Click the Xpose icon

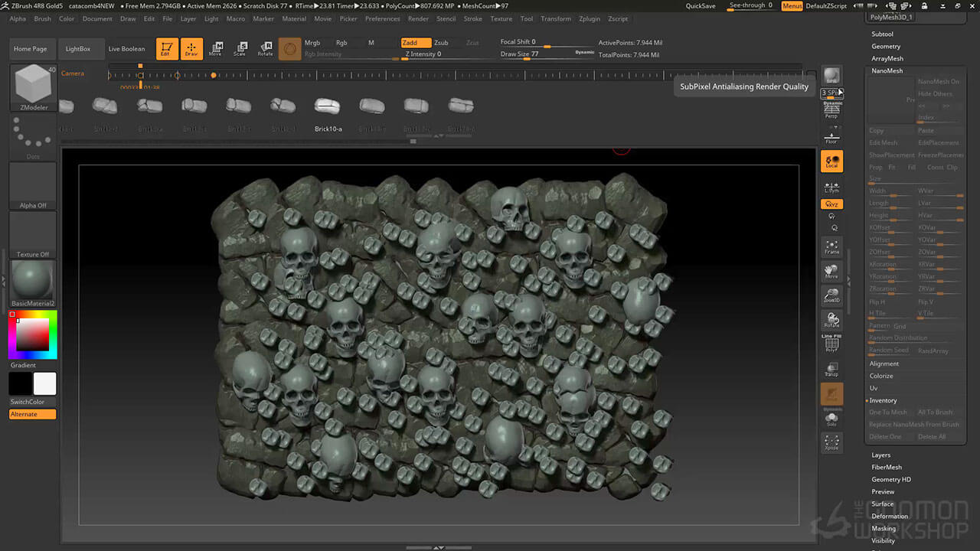[x=831, y=442]
